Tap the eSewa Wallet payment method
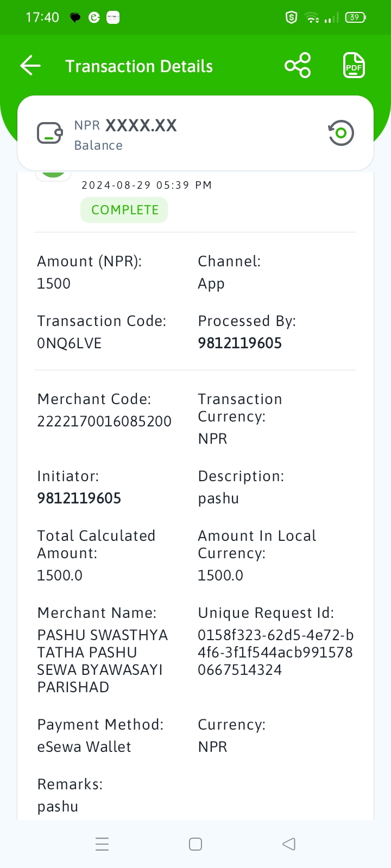The height and width of the screenshot is (868, 391). 84,747
